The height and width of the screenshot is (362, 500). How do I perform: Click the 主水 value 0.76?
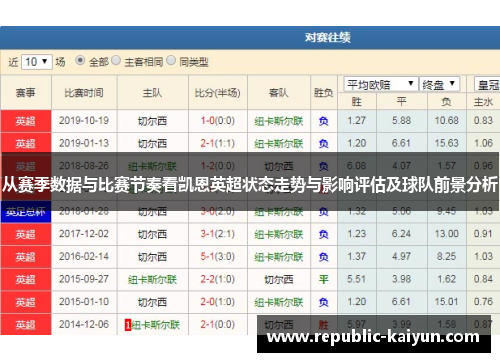(483, 302)
